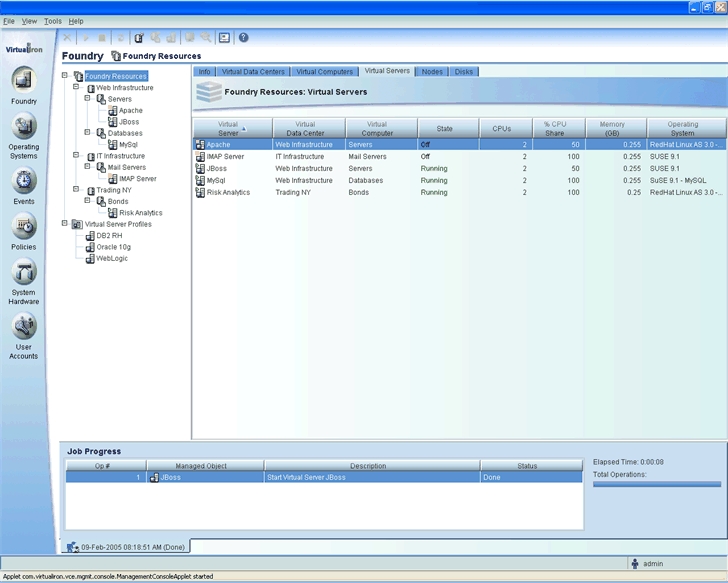
Task: Sort by the Virtual Server column header
Action: tap(231, 128)
